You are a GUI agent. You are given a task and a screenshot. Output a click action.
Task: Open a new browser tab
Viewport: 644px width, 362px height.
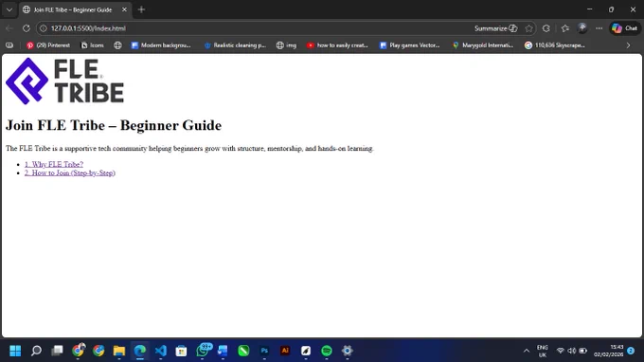pos(141,9)
